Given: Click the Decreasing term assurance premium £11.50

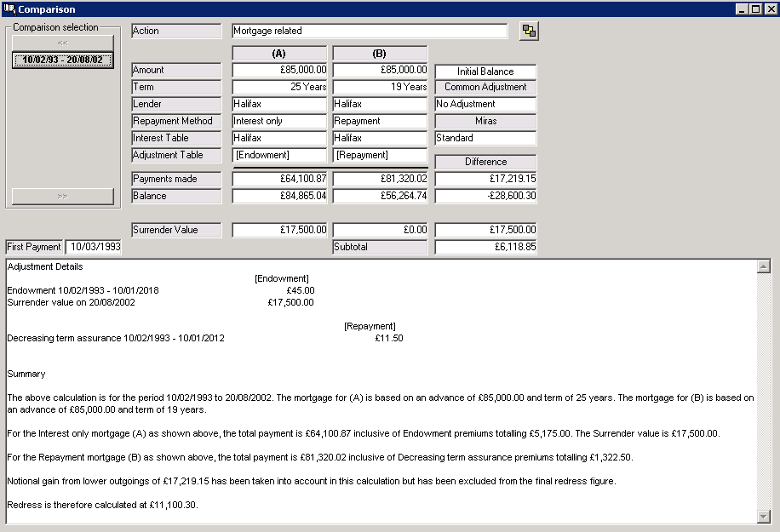Looking at the screenshot, I should tap(389, 338).
